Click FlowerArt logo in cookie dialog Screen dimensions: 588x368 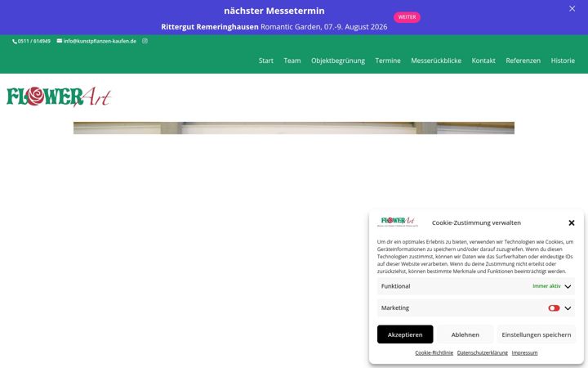[x=398, y=222]
